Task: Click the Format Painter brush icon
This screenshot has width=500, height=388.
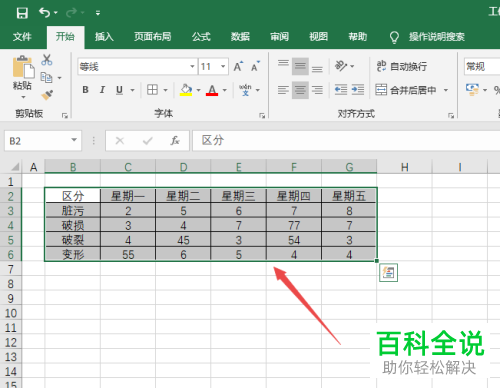Action: tap(47, 95)
